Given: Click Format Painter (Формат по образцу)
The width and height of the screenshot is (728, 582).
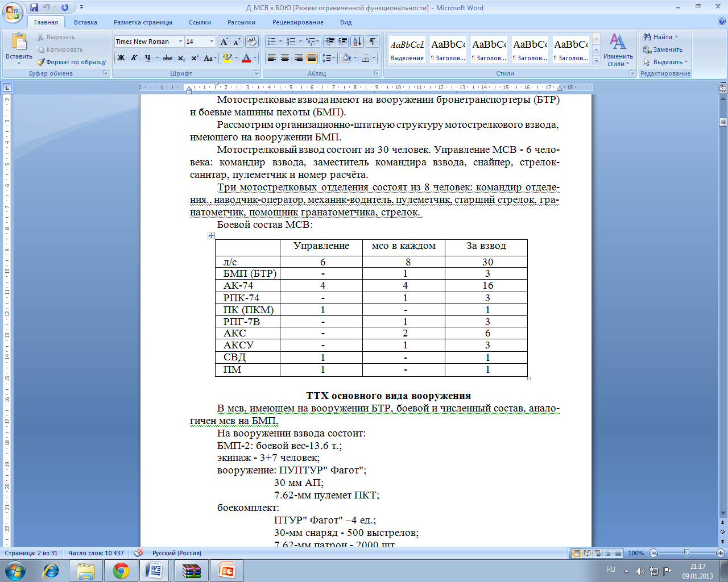Looking at the screenshot, I should tap(72, 62).
